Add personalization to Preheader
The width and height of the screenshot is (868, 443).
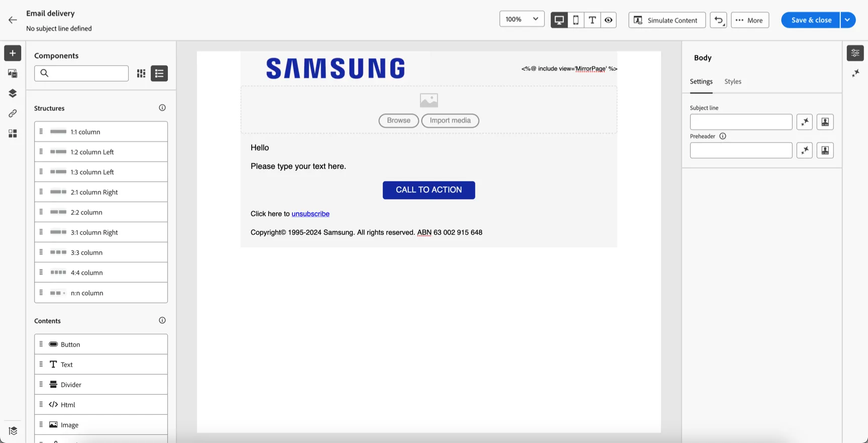coord(825,150)
